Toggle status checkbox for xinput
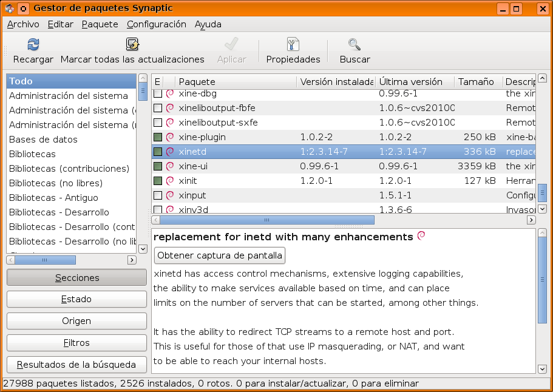Screen dimensions: 553x392 158,195
